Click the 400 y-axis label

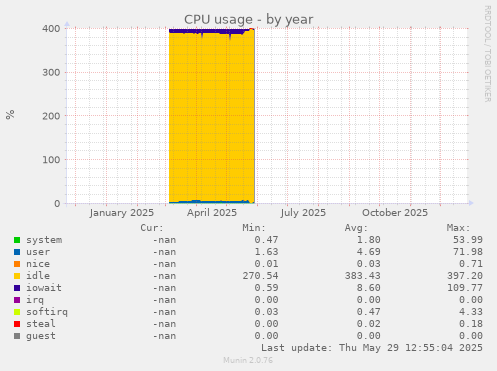click(x=51, y=29)
